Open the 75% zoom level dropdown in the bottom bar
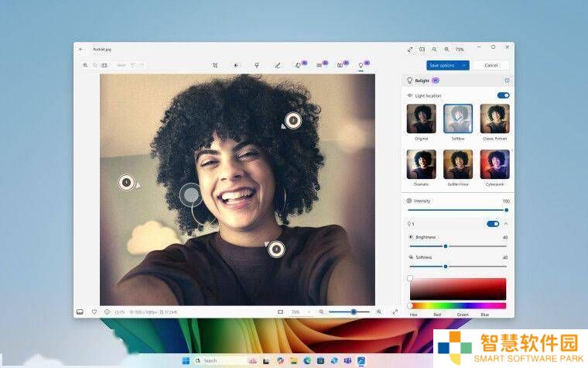588x368 pixels. coord(300,312)
